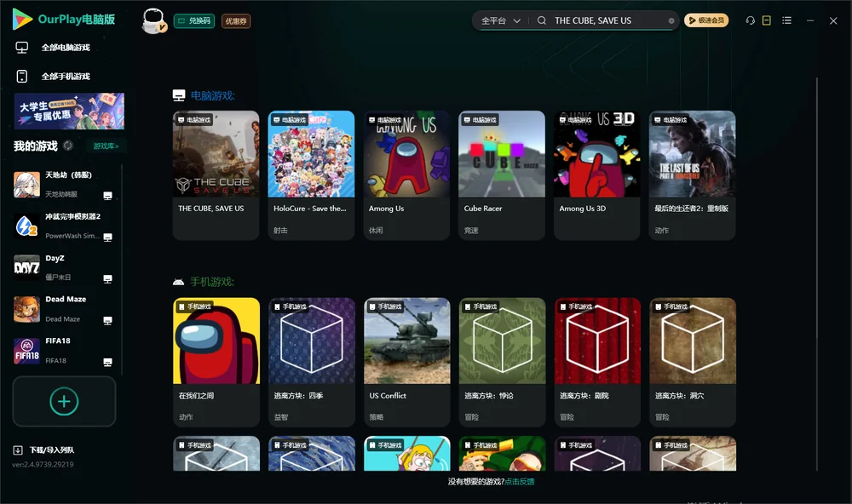Image resolution: width=852 pixels, height=504 pixels.
Task: Open the 大学生专属优惠 banner
Action: [69, 112]
